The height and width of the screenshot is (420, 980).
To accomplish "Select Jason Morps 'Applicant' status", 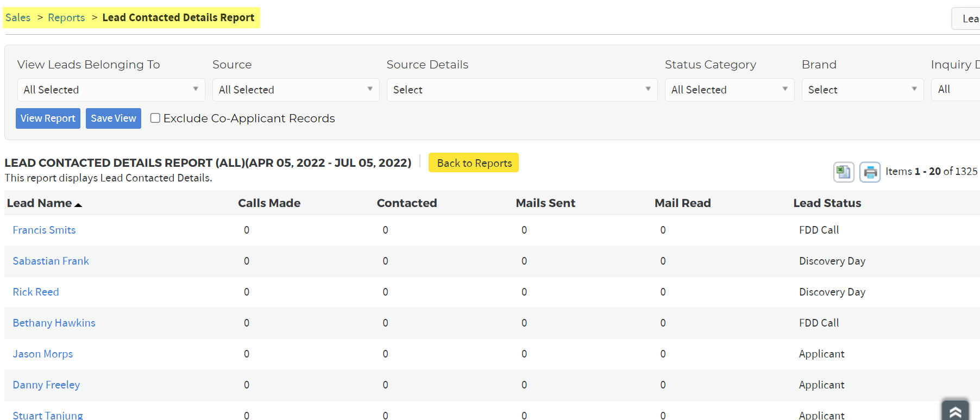I will (x=821, y=354).
